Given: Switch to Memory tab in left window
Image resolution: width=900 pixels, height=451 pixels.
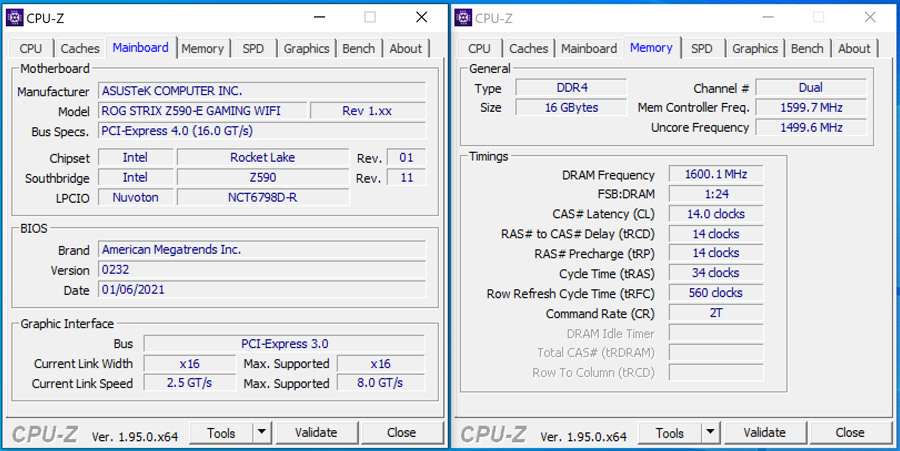Looking at the screenshot, I should point(203,49).
